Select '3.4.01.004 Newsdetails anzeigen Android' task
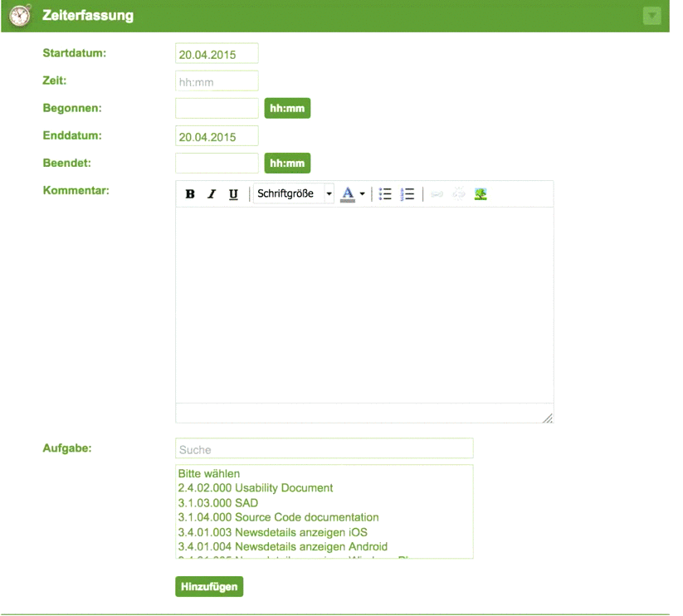The width and height of the screenshot is (683, 616). [x=324, y=547]
